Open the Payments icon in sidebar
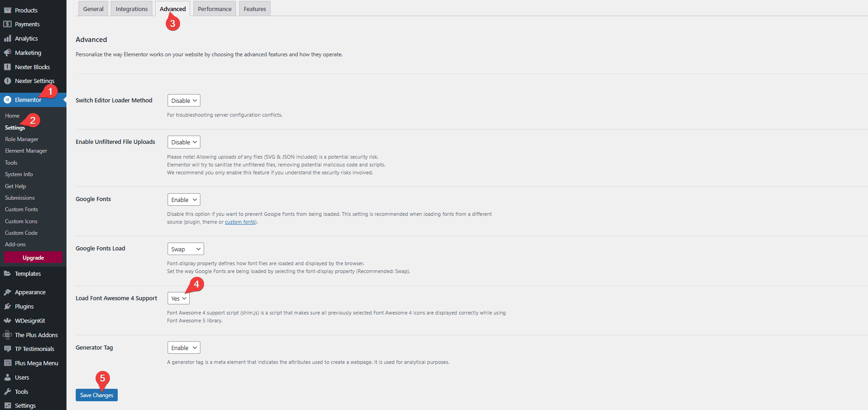868x410 pixels. (x=7, y=24)
